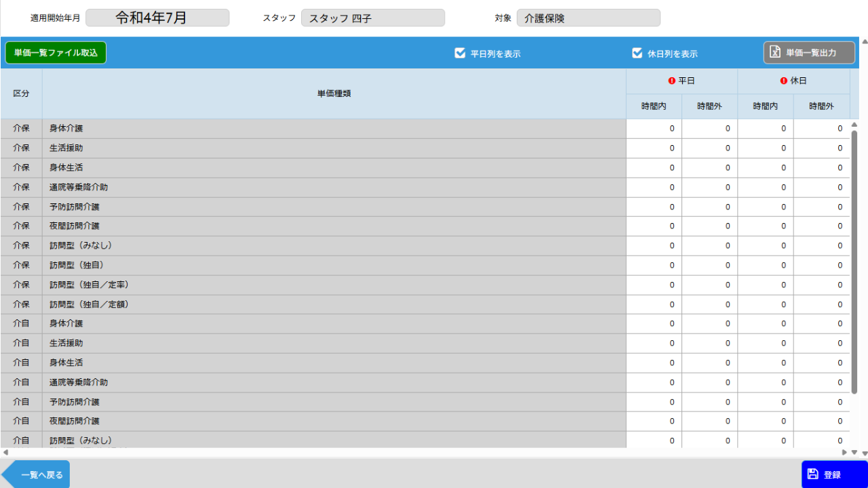Screen dimensions: 868x488
Task: Edit 休日 時間内 value for 介自 身体介護
Action: tap(766, 324)
